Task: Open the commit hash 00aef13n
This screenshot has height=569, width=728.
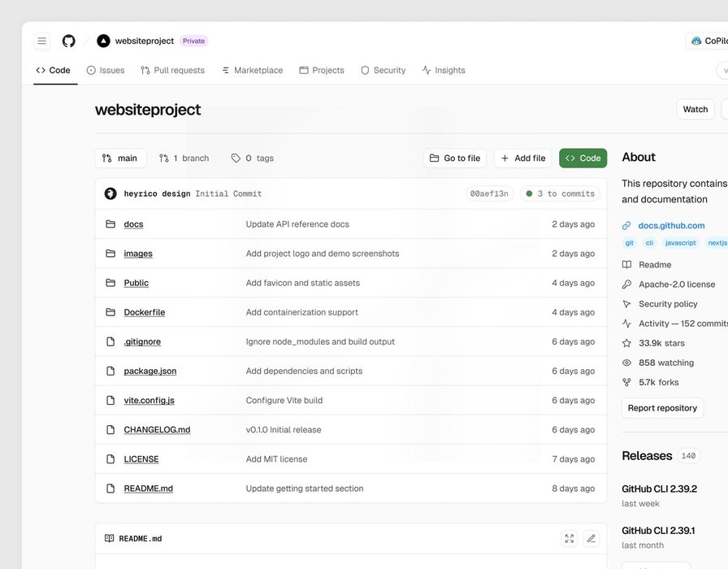Action: pyautogui.click(x=489, y=193)
